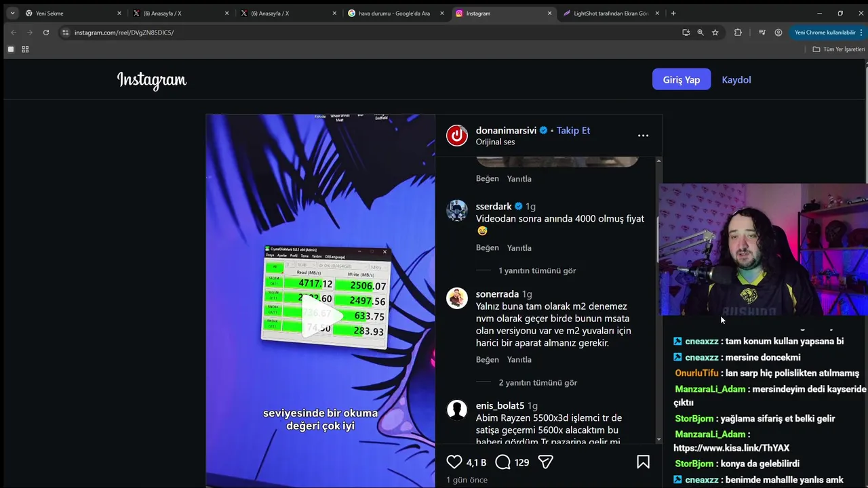Click Beğen under the top partial comment

(x=487, y=179)
